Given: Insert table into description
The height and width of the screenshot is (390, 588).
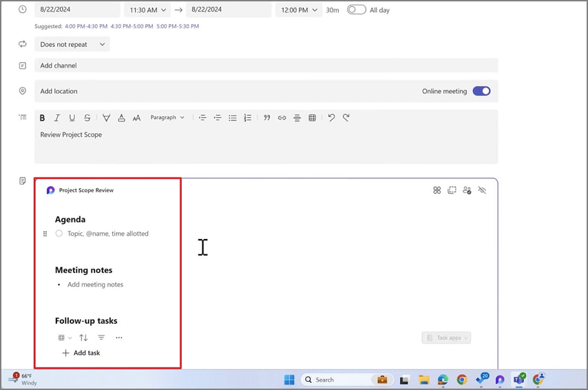Looking at the screenshot, I should tap(312, 118).
